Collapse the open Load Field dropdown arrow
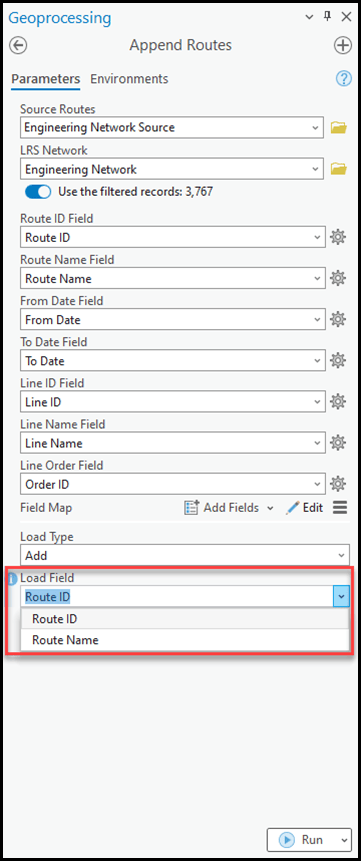The height and width of the screenshot is (861, 361). coord(341,596)
